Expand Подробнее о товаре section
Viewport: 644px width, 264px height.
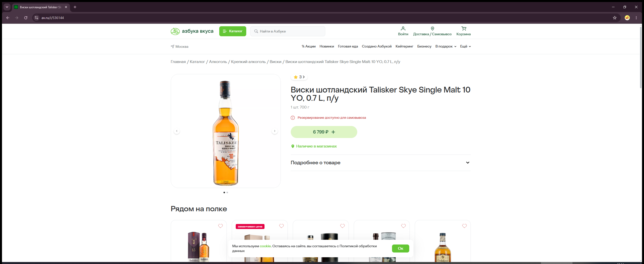click(x=380, y=163)
